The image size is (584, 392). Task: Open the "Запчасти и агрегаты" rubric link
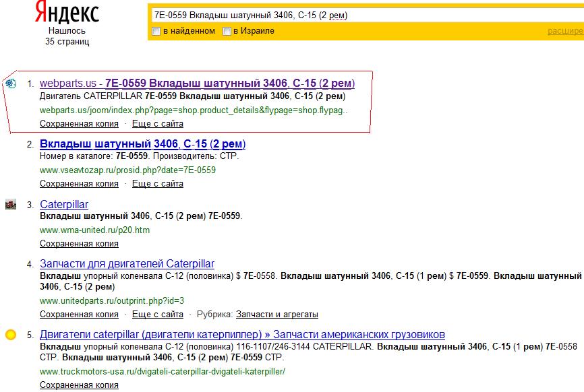point(277,315)
